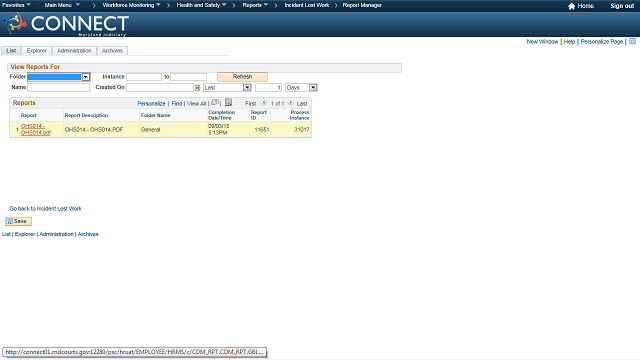Click bottom Archives link
640x360 pixels.
(x=88, y=234)
